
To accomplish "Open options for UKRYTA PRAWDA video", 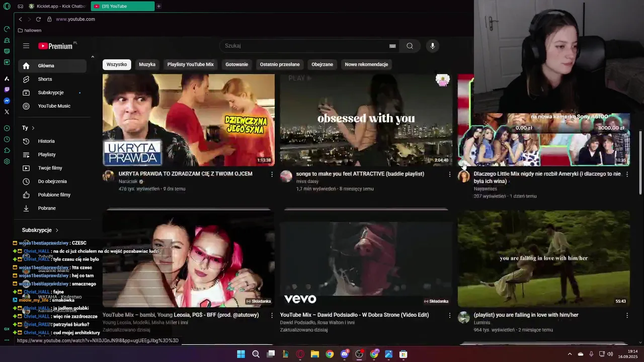I will click(x=272, y=174).
